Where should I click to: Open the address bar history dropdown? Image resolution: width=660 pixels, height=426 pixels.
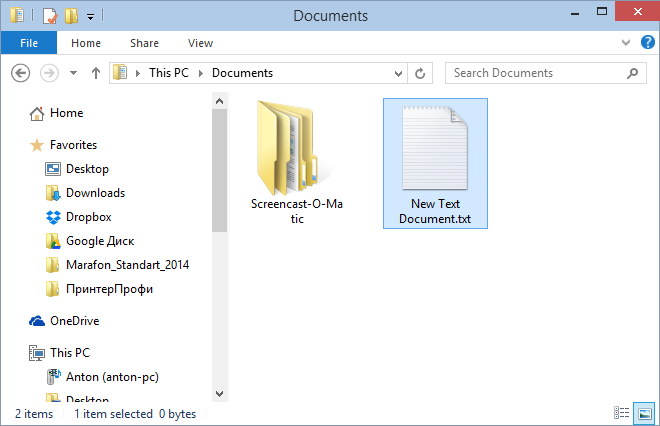tap(398, 74)
